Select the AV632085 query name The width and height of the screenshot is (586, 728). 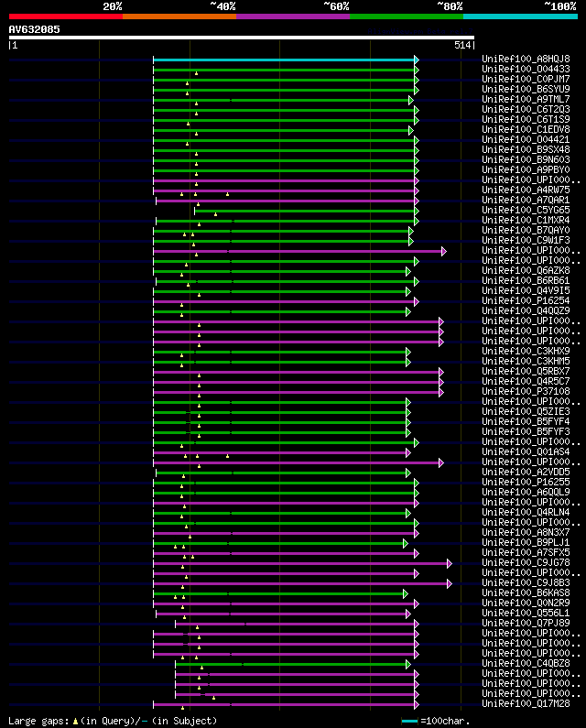click(x=35, y=29)
